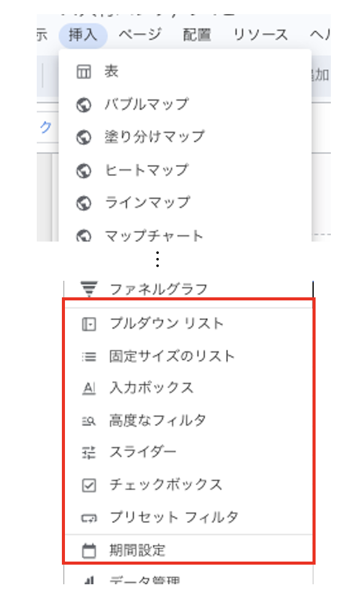
Task: Open the ページ menu
Action: point(140,35)
